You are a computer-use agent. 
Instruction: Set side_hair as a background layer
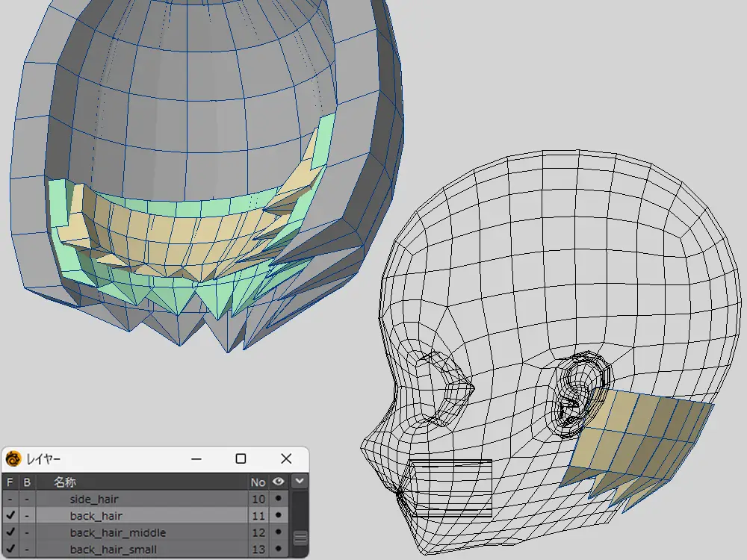[x=26, y=499]
